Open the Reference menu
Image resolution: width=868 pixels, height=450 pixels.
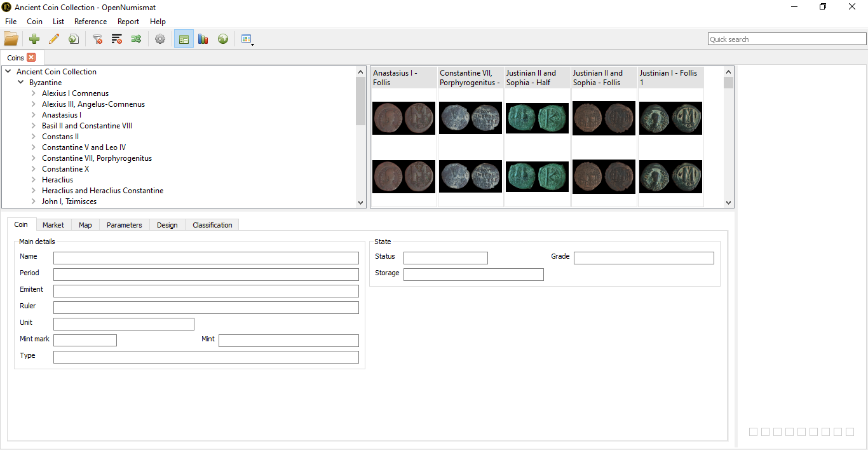91,22
